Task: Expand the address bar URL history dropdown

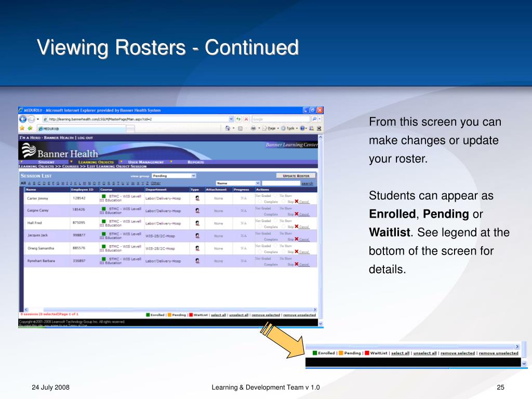Action: tap(231, 119)
